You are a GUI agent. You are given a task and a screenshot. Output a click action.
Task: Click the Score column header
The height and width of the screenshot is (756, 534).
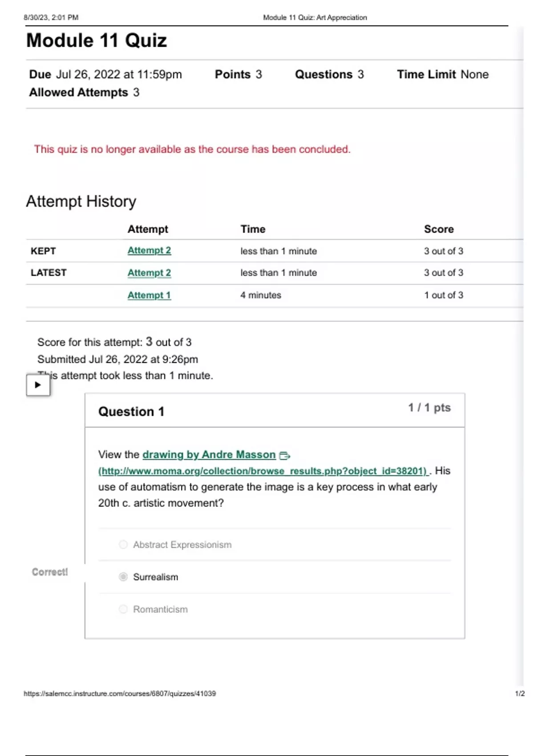click(439, 229)
